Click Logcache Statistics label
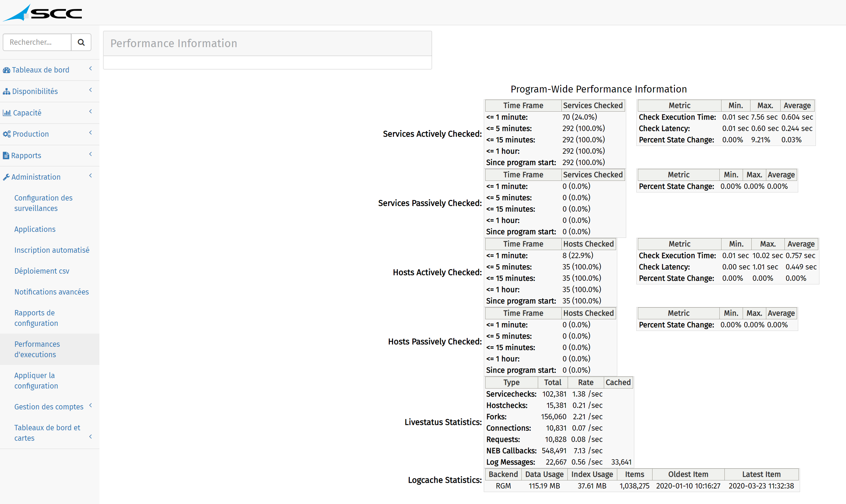 [445, 480]
